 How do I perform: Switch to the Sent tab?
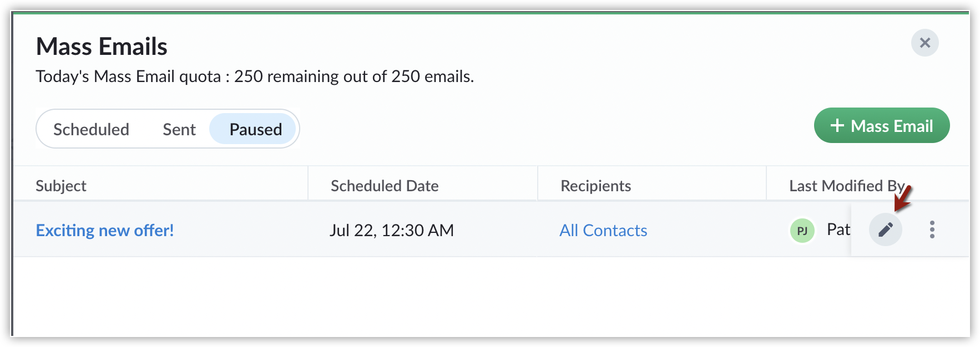coord(179,129)
